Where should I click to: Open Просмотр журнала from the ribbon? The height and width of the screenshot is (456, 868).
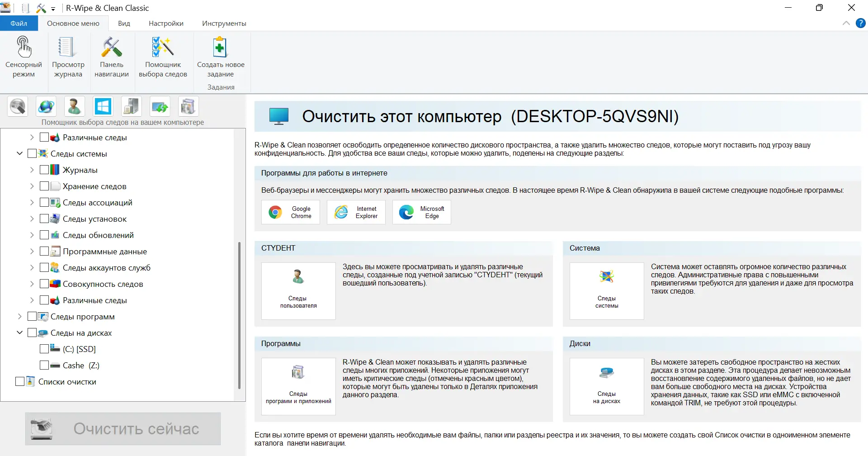click(67, 57)
